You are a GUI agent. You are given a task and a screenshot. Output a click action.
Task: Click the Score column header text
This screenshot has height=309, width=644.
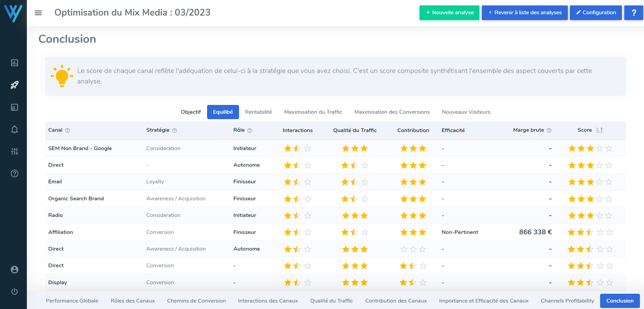click(x=584, y=130)
